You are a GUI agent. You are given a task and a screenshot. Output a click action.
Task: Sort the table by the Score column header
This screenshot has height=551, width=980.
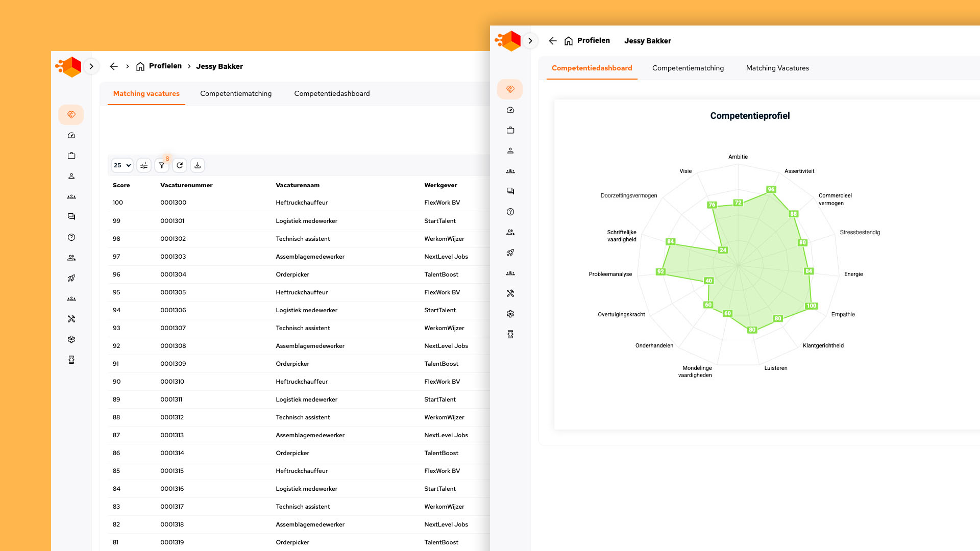(121, 185)
